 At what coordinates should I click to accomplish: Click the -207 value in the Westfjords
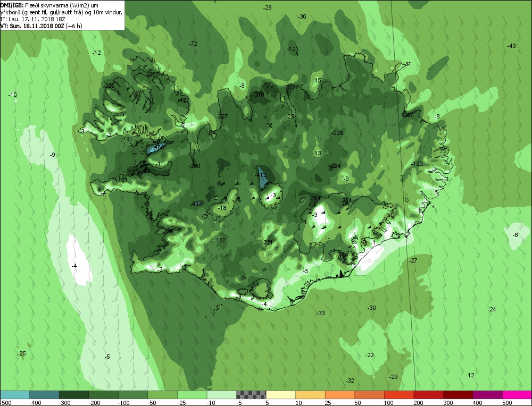pyautogui.click(x=153, y=74)
